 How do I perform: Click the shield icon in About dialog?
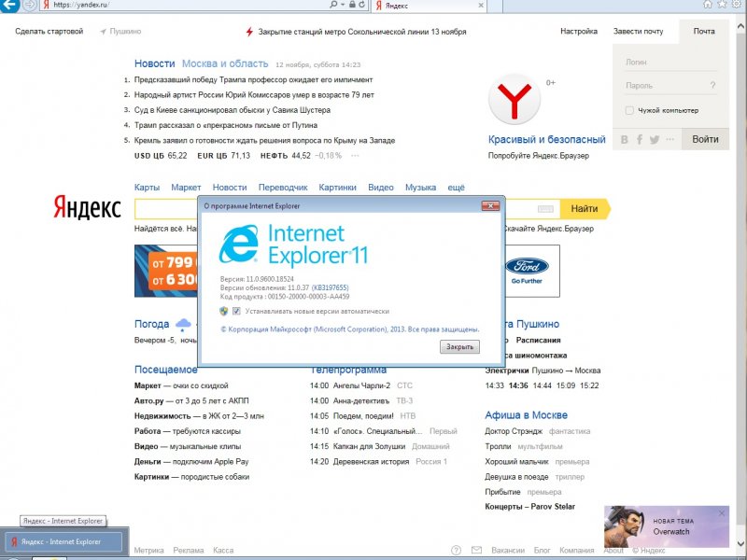click(x=223, y=311)
